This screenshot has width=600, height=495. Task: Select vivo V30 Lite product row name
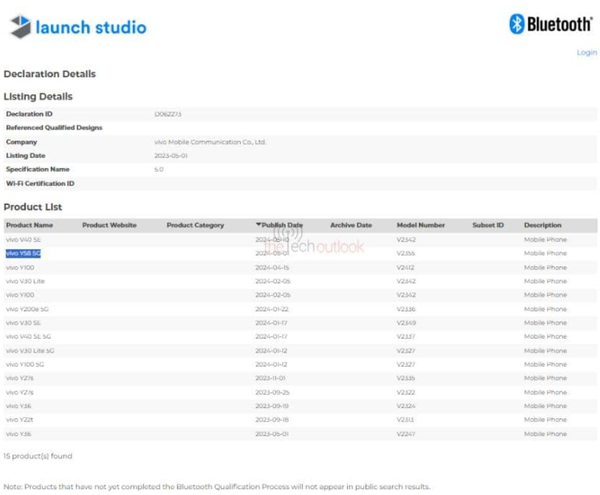25,281
